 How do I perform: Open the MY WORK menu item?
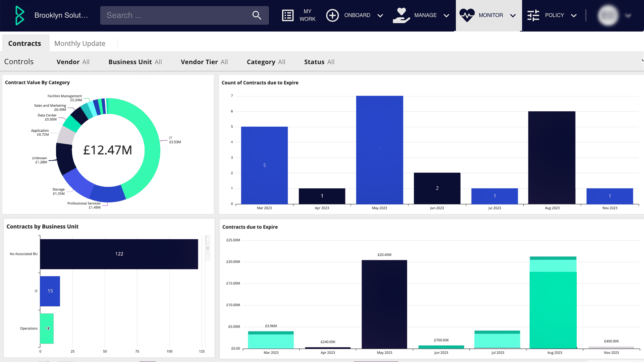(307, 15)
